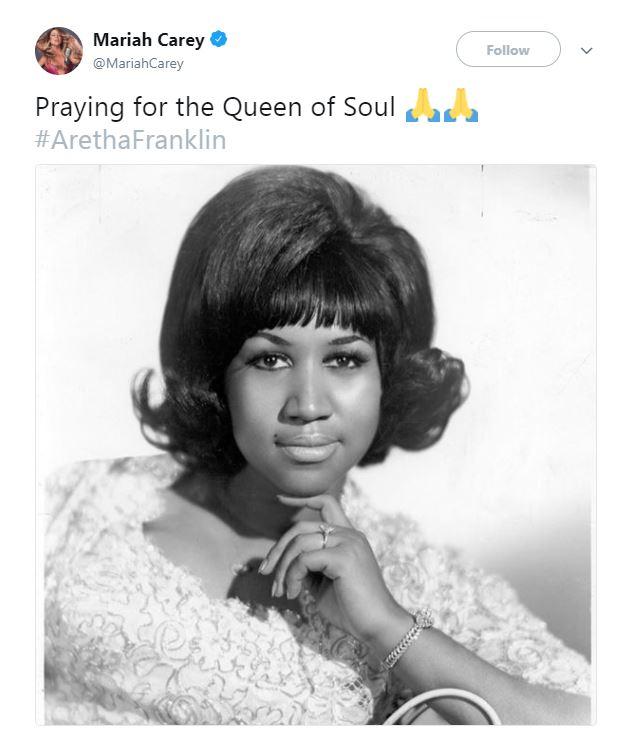Click the word 'Praying' in the tweet

point(80,108)
